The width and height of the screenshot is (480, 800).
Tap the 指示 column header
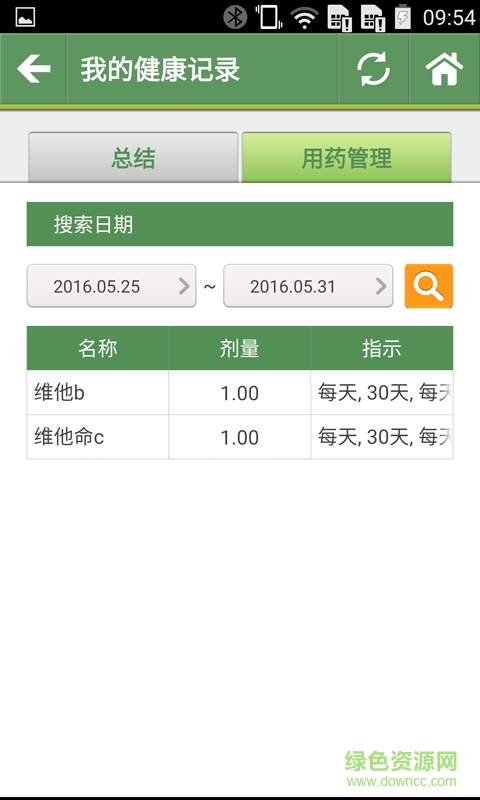pyautogui.click(x=382, y=348)
